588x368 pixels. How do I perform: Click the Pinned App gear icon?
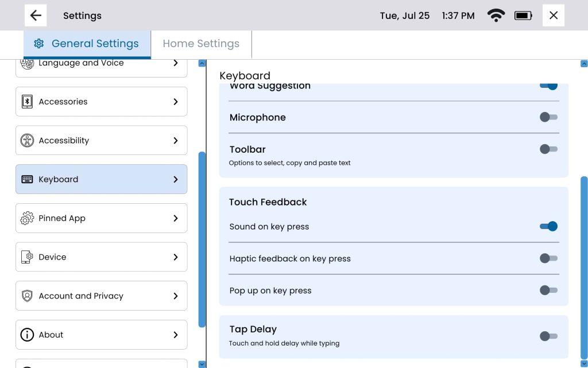(27, 218)
